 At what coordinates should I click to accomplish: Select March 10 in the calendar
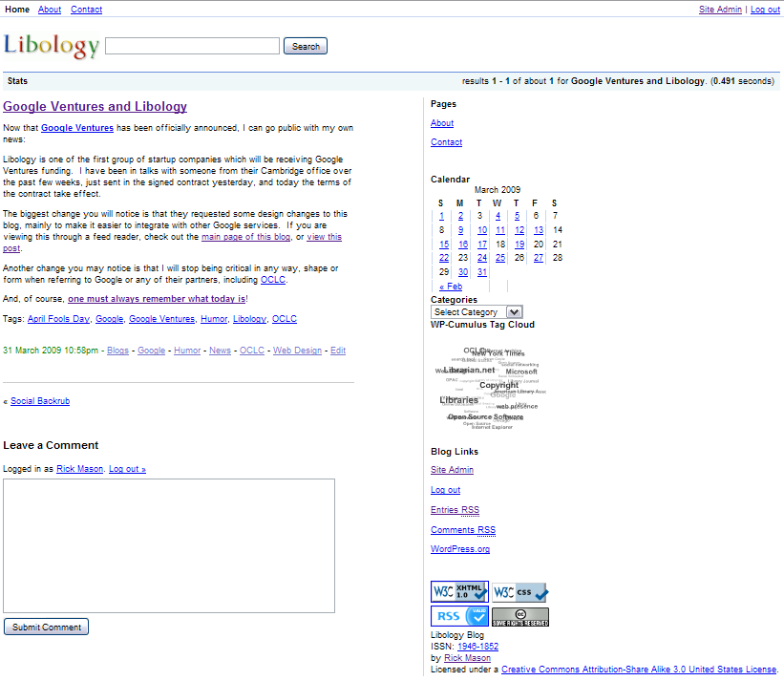click(x=482, y=230)
